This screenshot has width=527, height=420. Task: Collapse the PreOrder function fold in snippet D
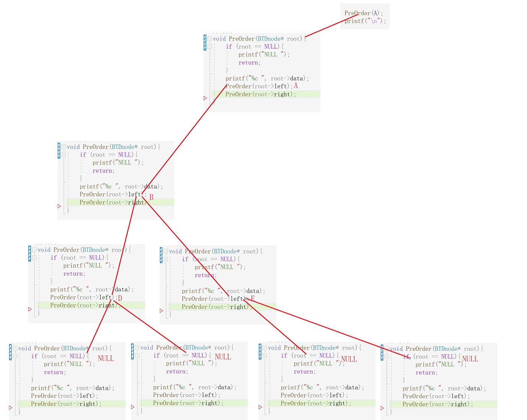(34, 250)
